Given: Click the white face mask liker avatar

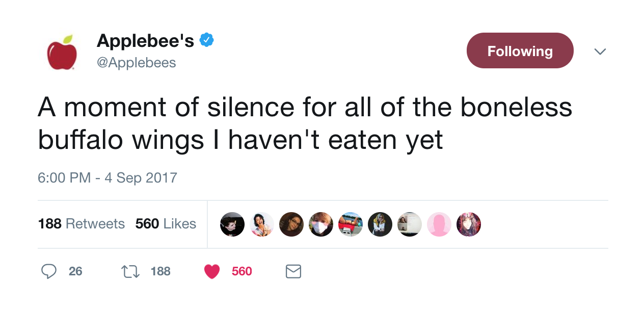Looking at the screenshot, I should click(x=321, y=224).
